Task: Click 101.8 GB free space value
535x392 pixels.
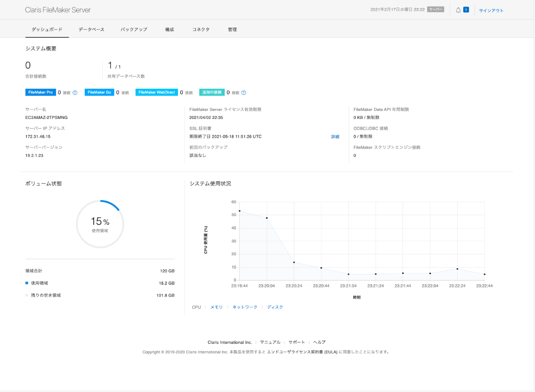Action: [x=166, y=295]
